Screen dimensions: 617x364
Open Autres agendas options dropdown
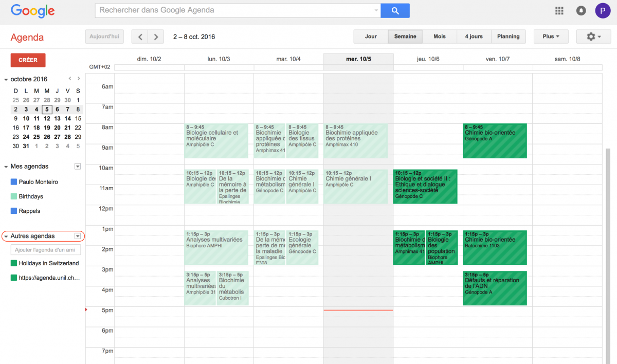click(78, 236)
